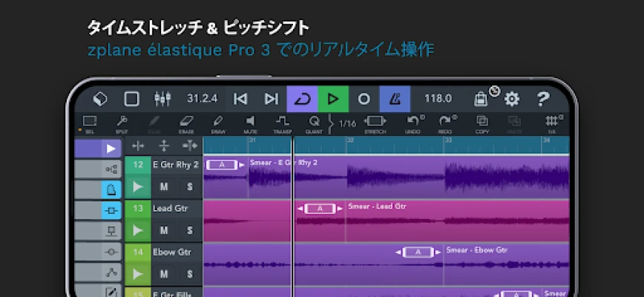Open the help question mark
The height and width of the screenshot is (297, 644).
[543, 99]
